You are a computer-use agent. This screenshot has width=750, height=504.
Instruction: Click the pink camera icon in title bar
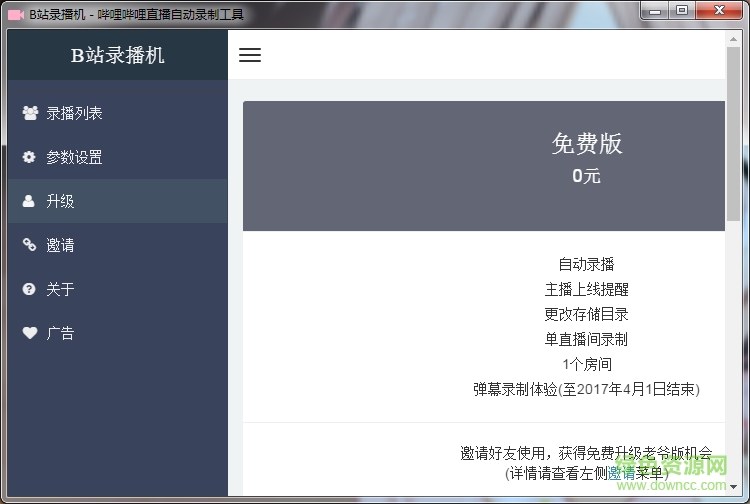(15, 14)
